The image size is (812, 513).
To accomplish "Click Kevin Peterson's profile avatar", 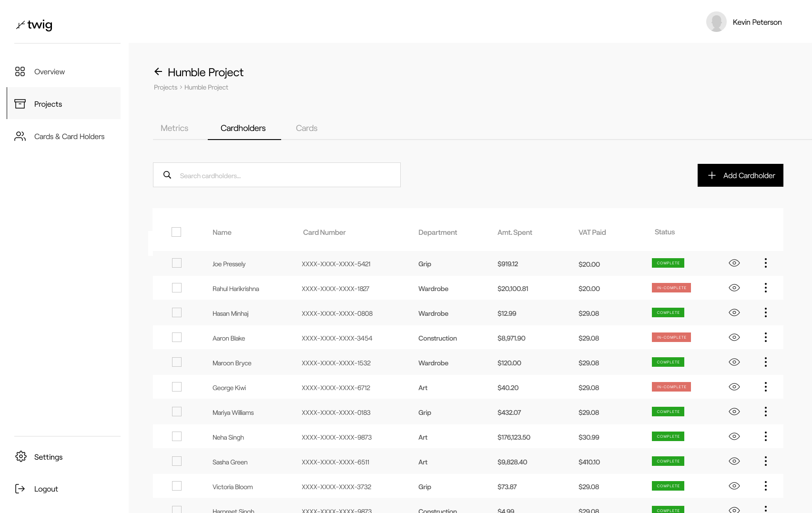I will (716, 22).
